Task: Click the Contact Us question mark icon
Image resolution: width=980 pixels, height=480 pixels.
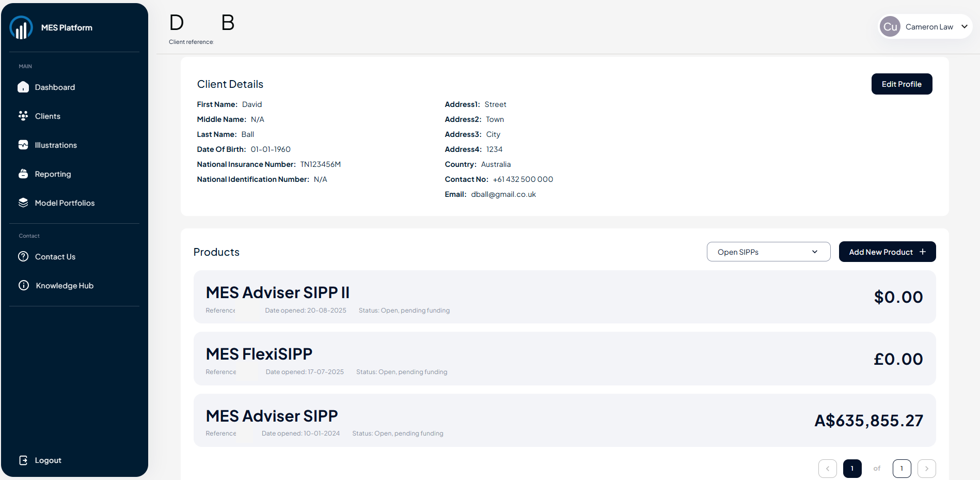Action: click(x=23, y=257)
